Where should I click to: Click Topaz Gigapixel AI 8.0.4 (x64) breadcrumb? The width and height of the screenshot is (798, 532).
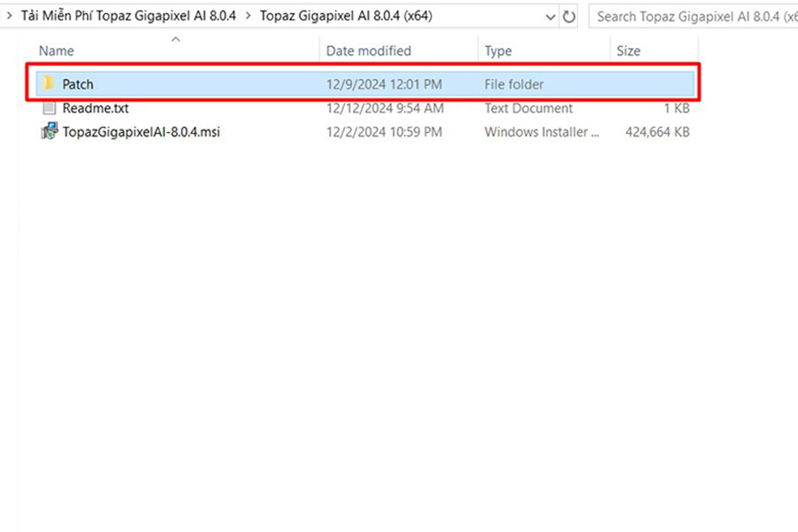coord(346,16)
